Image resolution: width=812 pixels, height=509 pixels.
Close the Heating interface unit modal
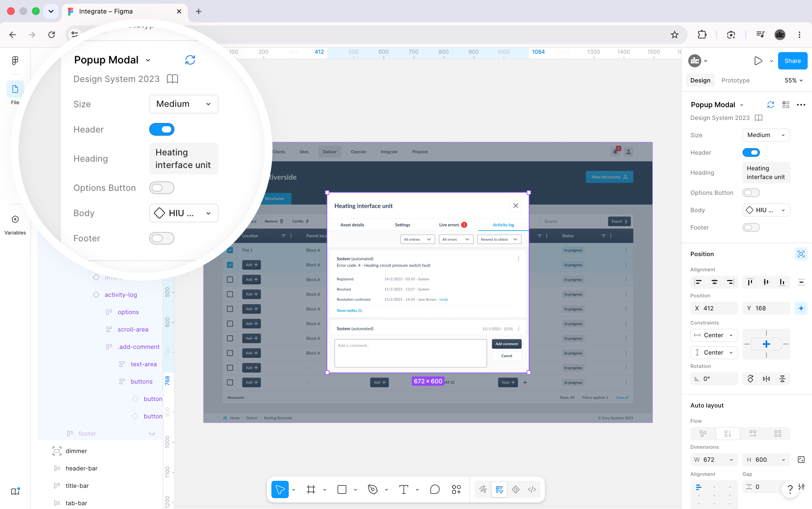pos(515,206)
